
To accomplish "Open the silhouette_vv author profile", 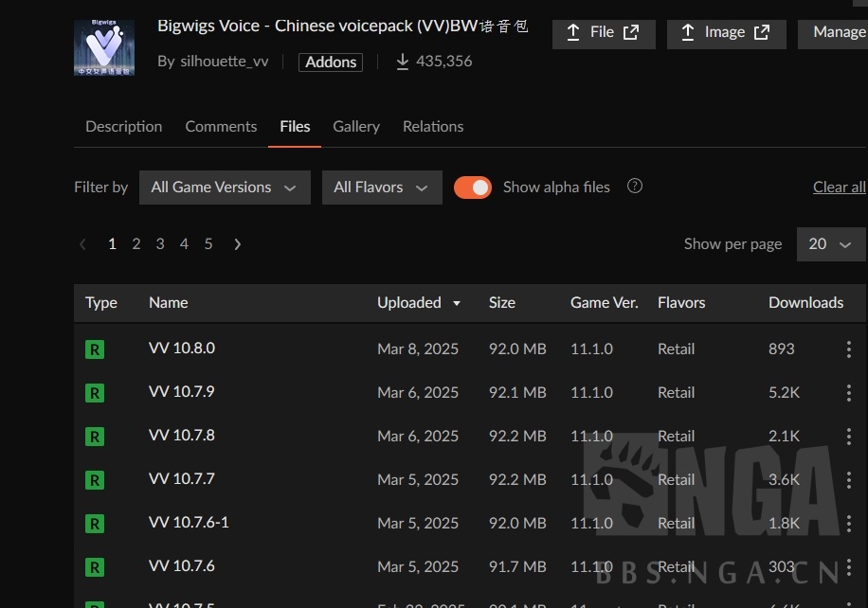I will click(224, 61).
